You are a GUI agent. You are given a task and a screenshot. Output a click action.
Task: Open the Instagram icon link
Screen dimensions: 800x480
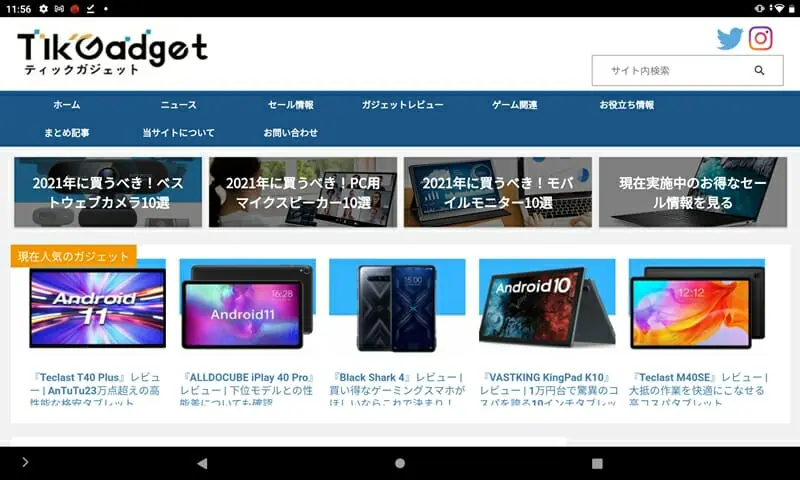(761, 38)
